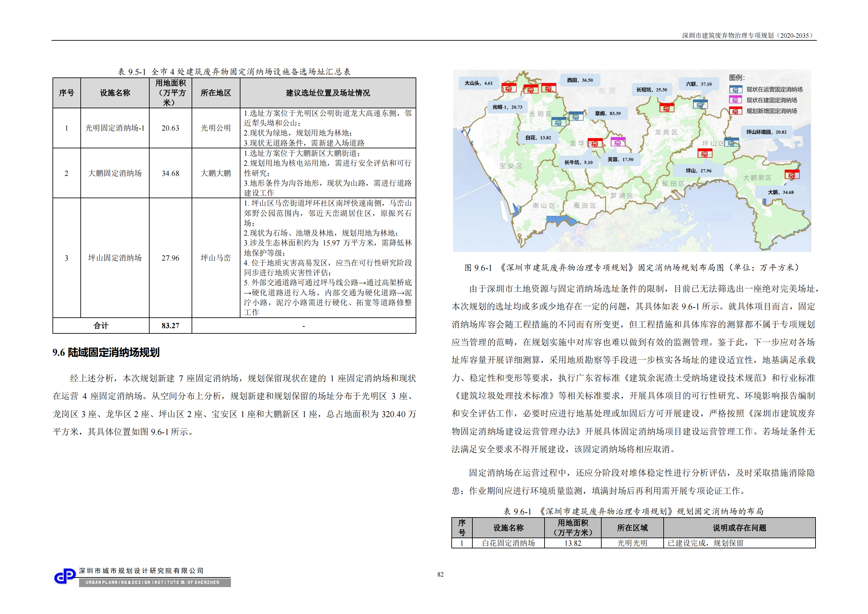The height and width of the screenshot is (614, 868).
Task: Click the 章阁, 83.39 map callout
Action: coord(608,114)
